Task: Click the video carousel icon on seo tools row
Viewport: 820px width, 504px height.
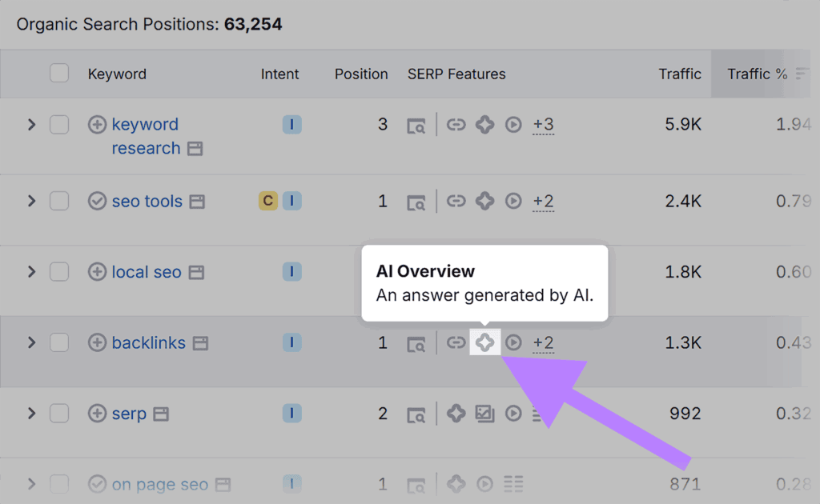Action: pyautogui.click(x=513, y=202)
